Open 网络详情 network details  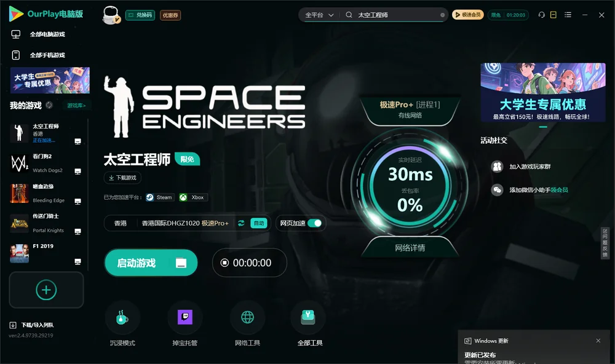[410, 248]
